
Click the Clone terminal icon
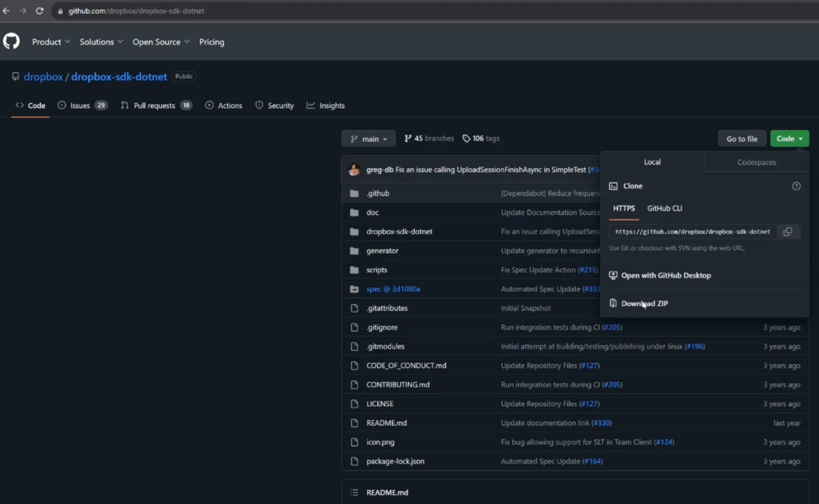coord(613,186)
